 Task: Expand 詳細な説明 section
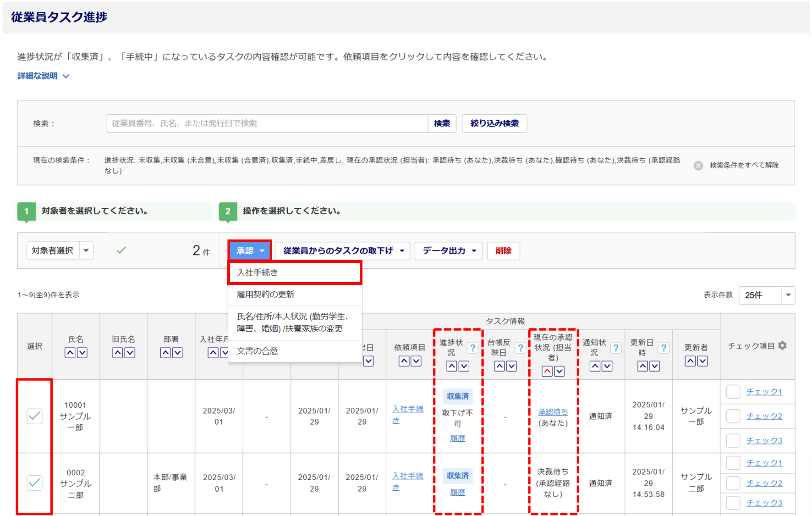pos(43,76)
